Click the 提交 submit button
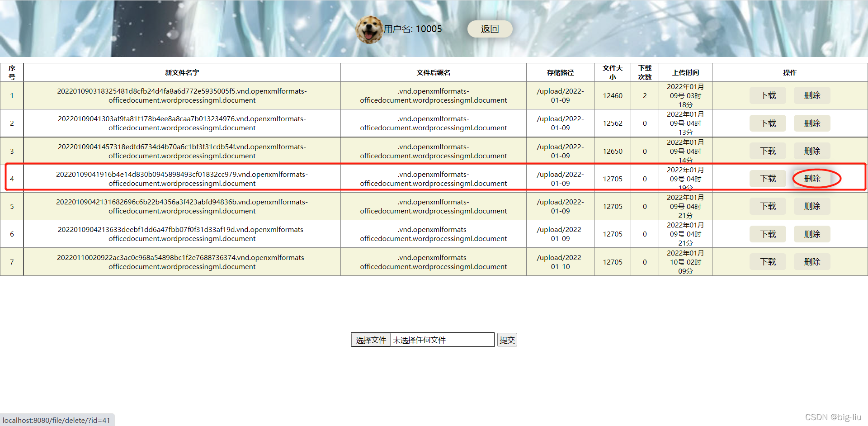Image resolution: width=868 pixels, height=426 pixels. click(x=507, y=340)
